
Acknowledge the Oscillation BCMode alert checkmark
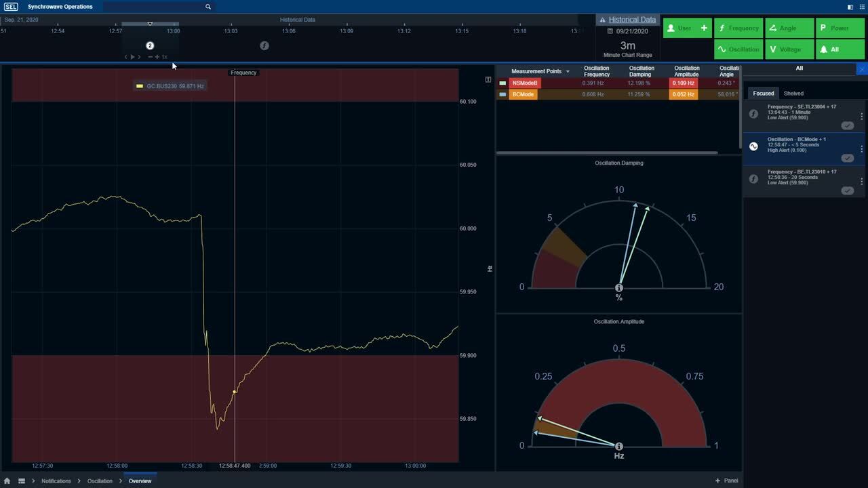847,158
